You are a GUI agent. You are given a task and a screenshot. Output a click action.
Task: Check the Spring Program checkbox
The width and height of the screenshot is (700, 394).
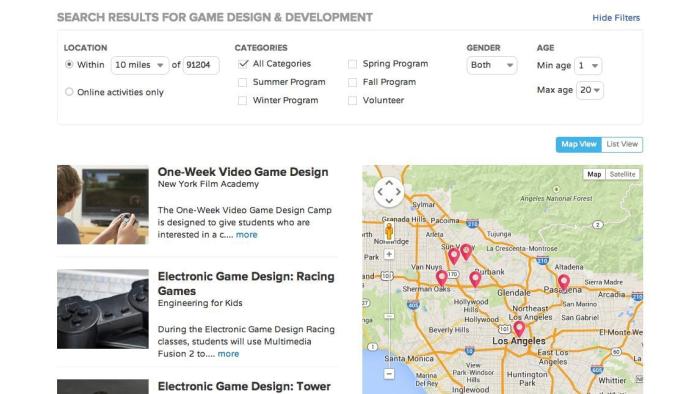pos(352,64)
